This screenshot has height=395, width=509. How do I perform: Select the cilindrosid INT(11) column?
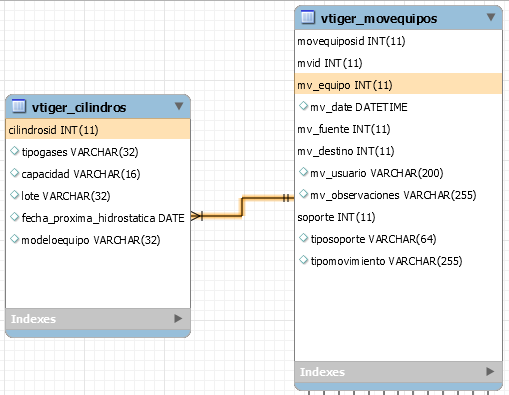point(98,130)
